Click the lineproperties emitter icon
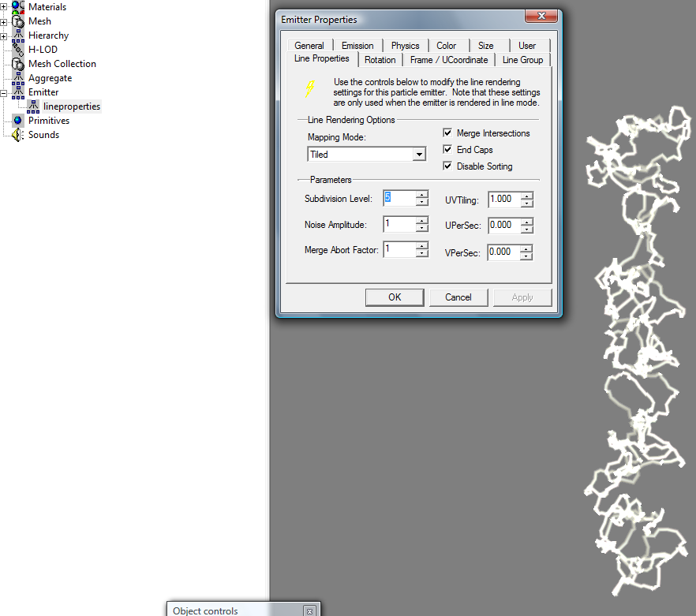 pos(33,106)
